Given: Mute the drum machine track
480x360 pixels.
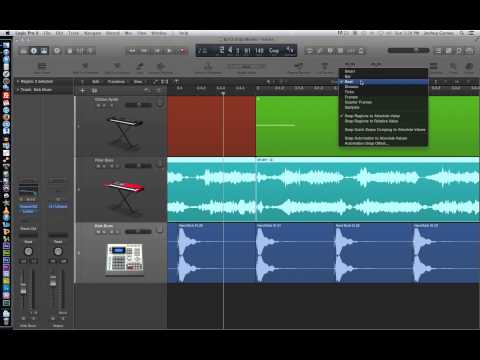Looking at the screenshot, I should point(98,232).
